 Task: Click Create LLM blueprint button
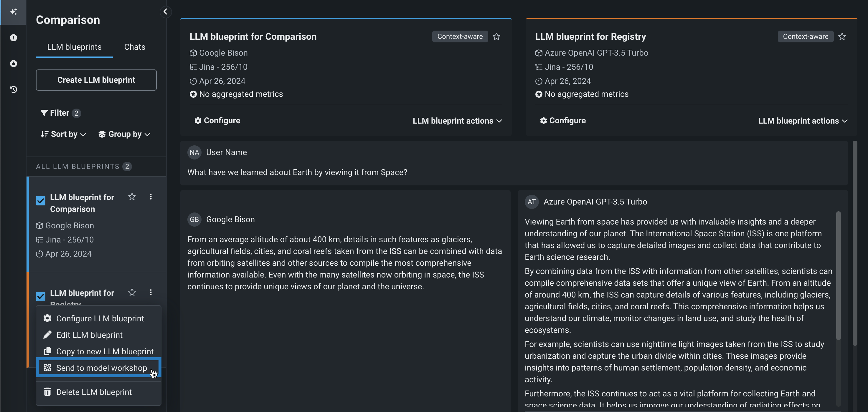pos(96,80)
